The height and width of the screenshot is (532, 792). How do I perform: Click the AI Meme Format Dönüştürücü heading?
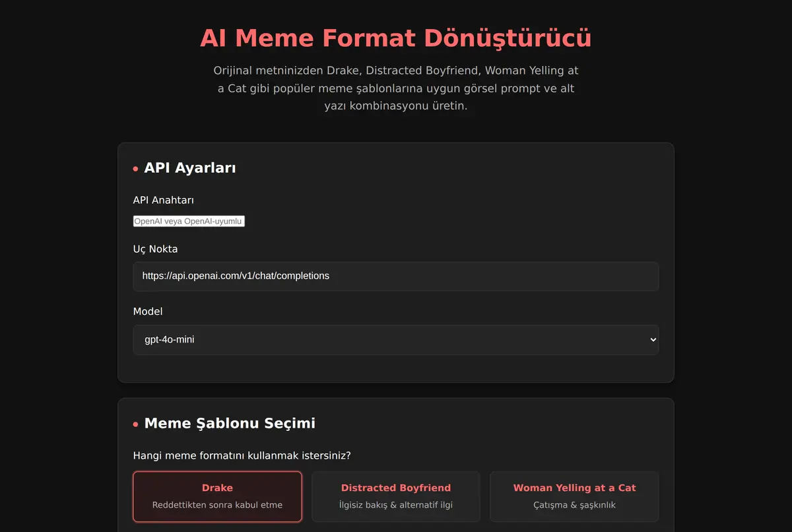(x=396, y=38)
